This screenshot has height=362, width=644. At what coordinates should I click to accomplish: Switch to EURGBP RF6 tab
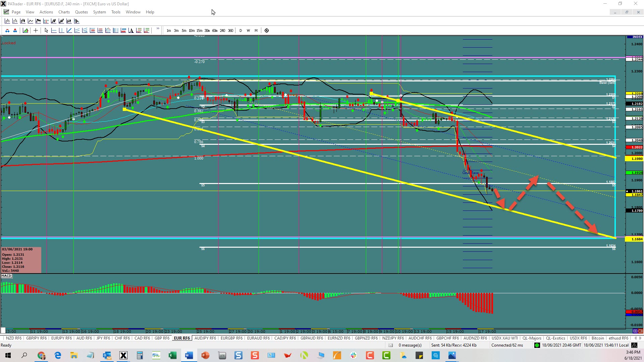(x=231, y=338)
